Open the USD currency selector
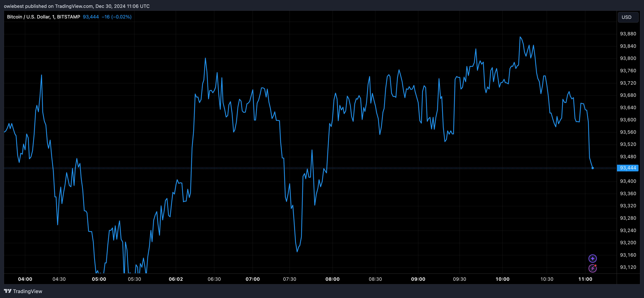The width and height of the screenshot is (644, 298). pos(628,17)
